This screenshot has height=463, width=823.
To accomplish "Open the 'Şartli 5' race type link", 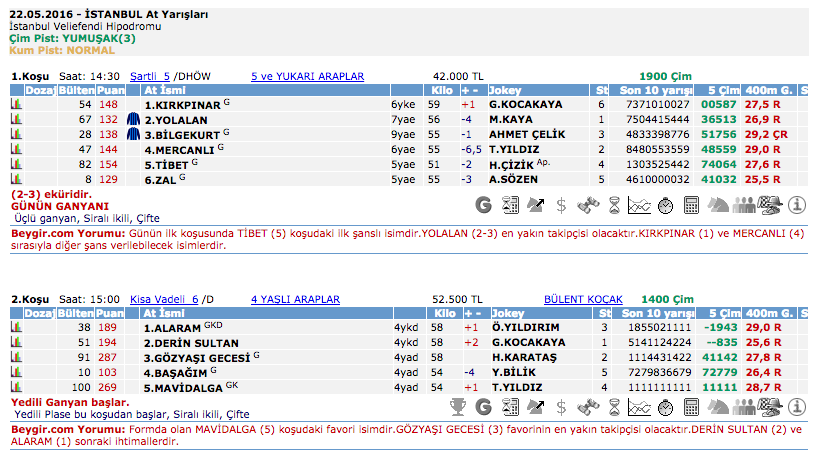I will pyautogui.click(x=150, y=76).
